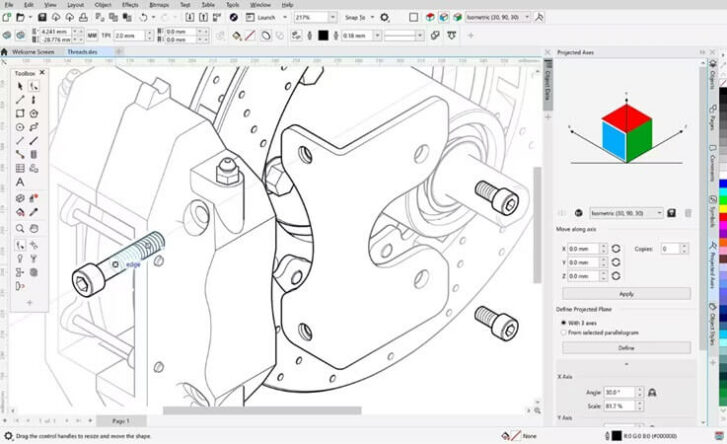Click the Apply button
The width and height of the screenshot is (727, 444).
click(626, 294)
